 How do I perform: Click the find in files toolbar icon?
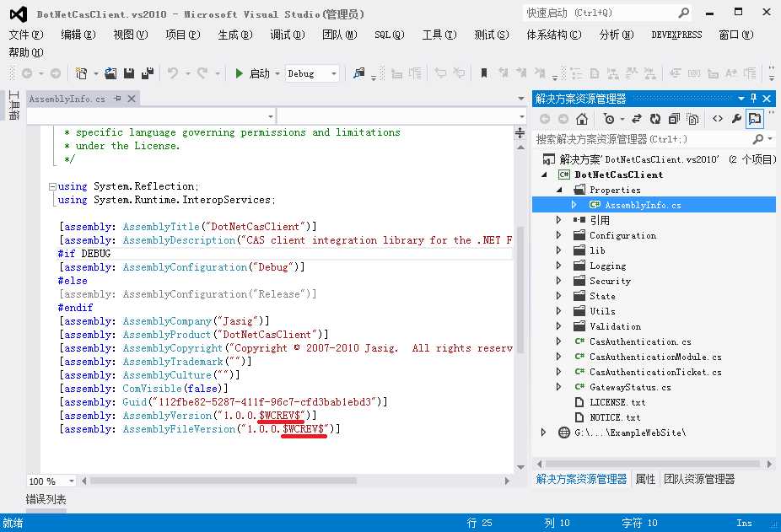click(358, 73)
